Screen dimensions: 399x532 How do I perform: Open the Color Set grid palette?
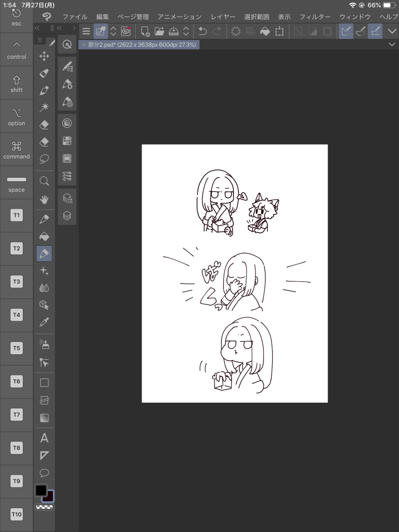pyautogui.click(x=67, y=141)
